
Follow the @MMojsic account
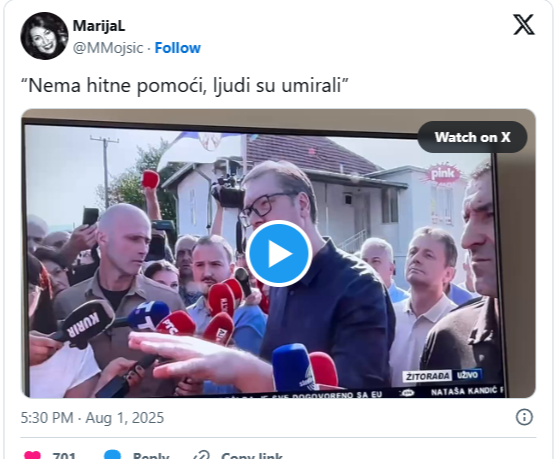pos(178,48)
